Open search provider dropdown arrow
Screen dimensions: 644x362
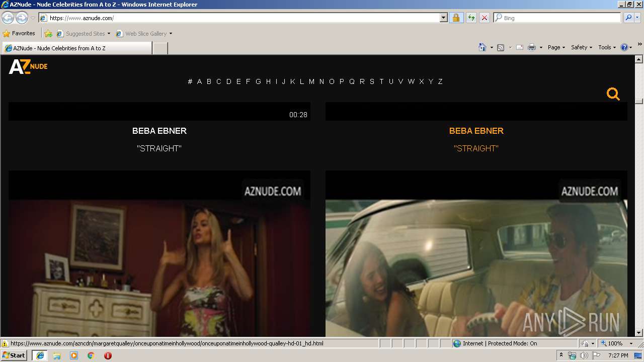click(637, 18)
